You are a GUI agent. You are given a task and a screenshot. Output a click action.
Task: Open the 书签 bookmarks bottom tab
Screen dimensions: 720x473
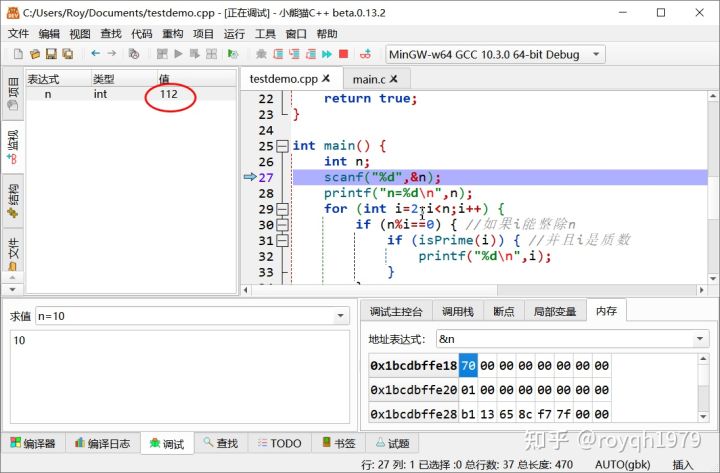tap(339, 443)
